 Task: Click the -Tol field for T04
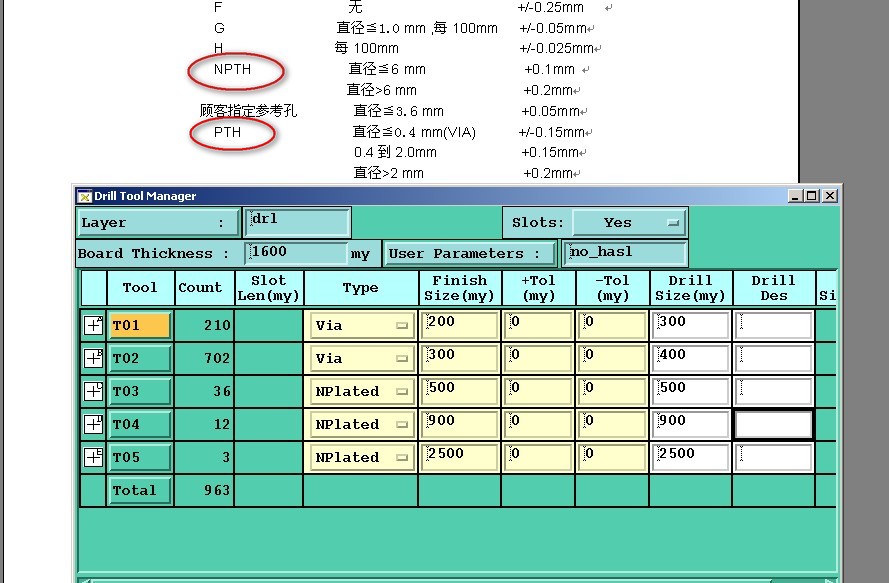612,424
